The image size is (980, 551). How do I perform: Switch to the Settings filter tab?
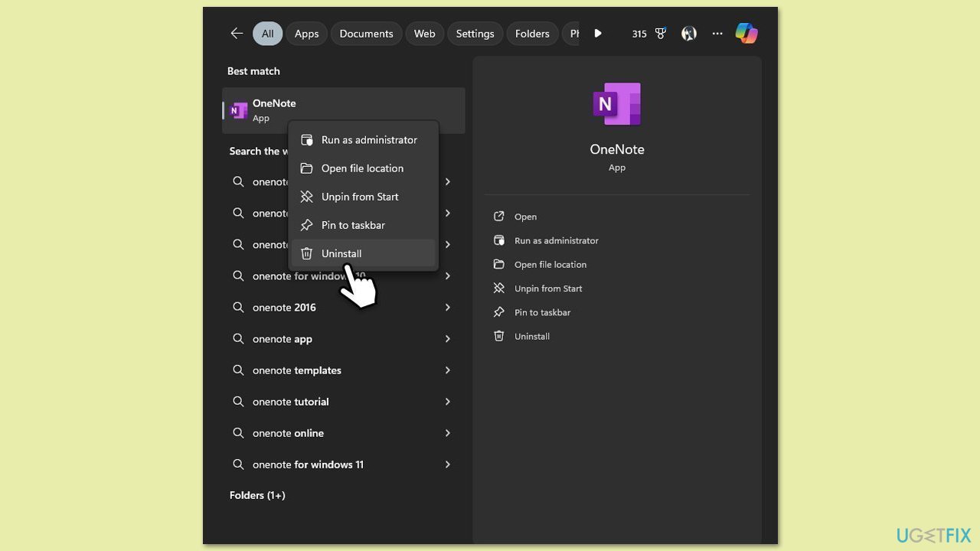(x=475, y=34)
